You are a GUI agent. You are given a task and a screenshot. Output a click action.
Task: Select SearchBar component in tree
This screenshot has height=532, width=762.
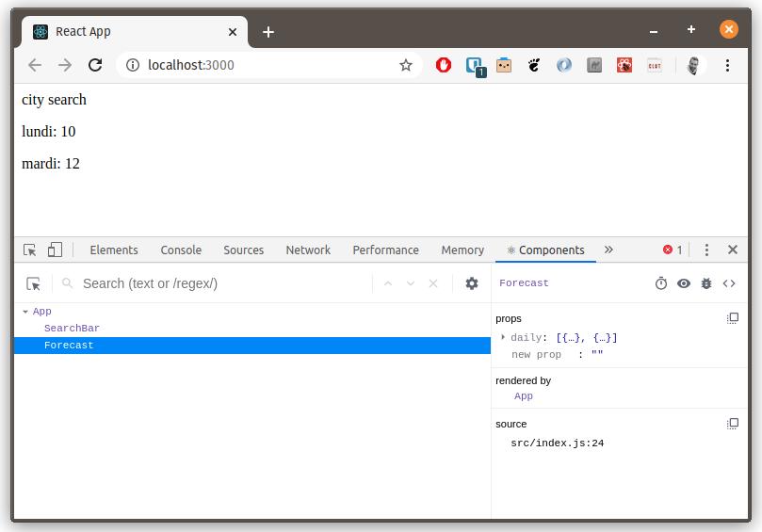[72, 329]
